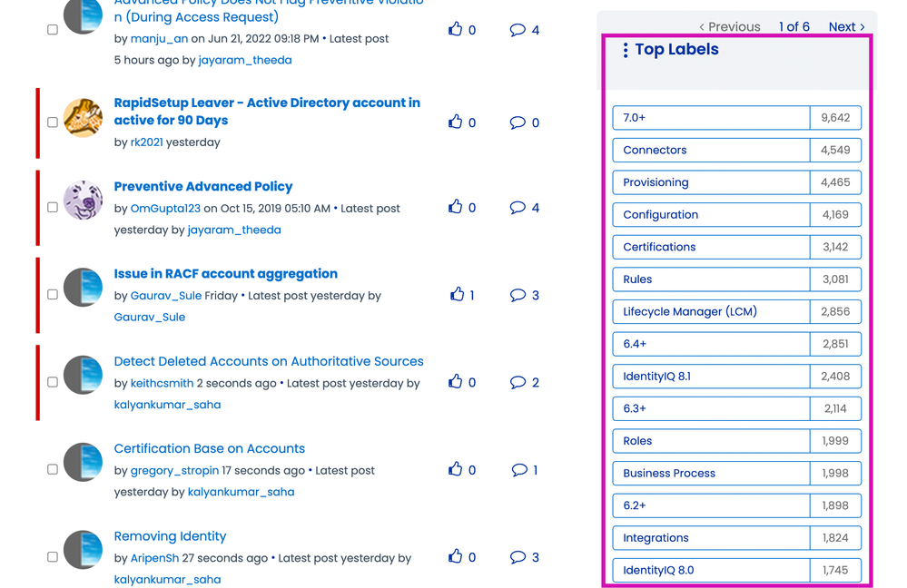Like the Detect Deleted Accounts post
Screen dimensions: 907x588
click(x=456, y=382)
